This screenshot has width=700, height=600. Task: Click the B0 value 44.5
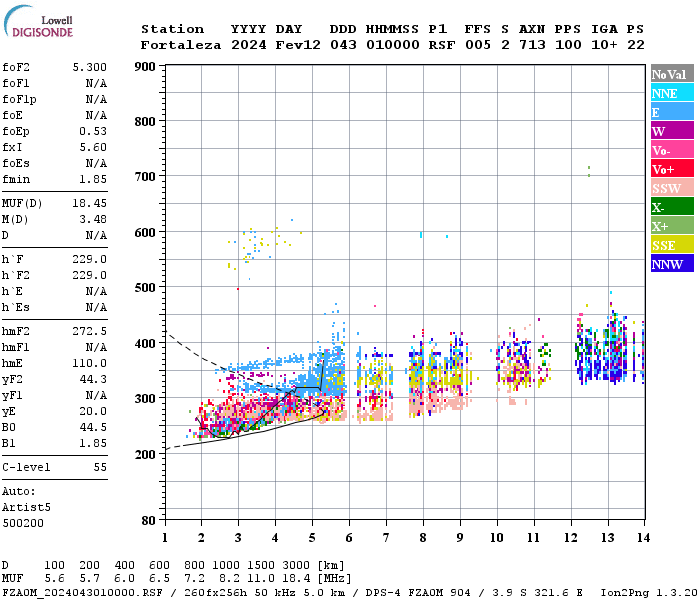tap(93, 427)
